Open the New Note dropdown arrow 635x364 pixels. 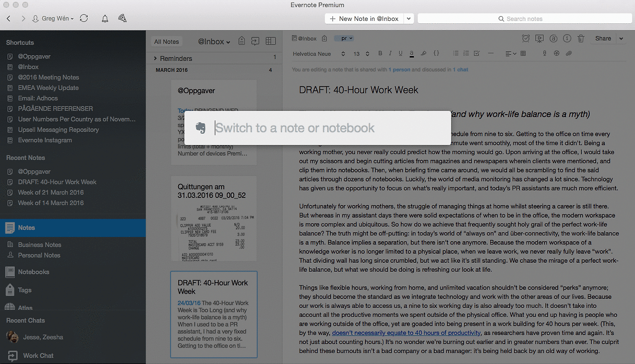[x=409, y=18]
